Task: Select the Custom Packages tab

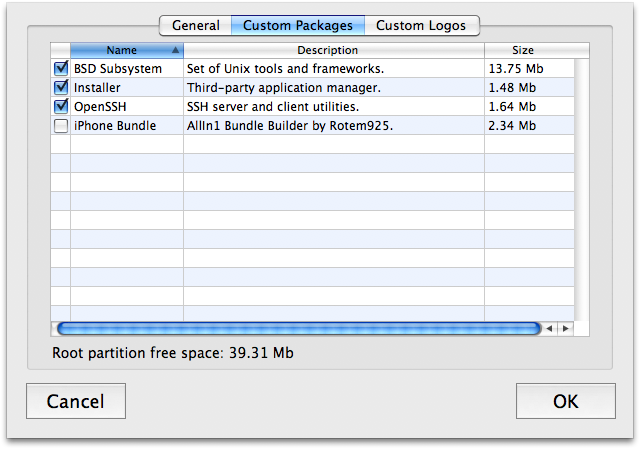Action: [297, 25]
